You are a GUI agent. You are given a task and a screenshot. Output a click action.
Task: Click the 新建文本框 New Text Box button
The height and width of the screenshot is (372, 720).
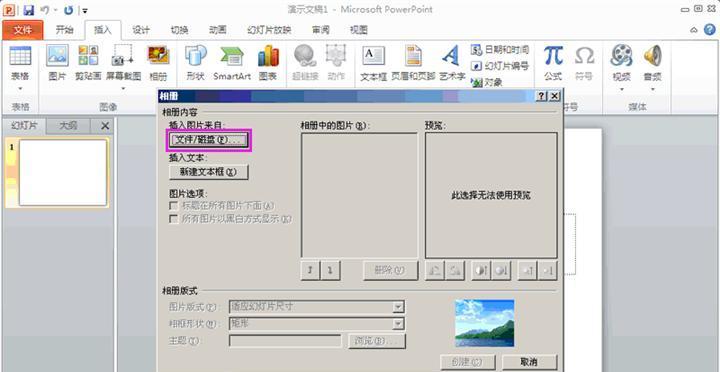tap(209, 172)
